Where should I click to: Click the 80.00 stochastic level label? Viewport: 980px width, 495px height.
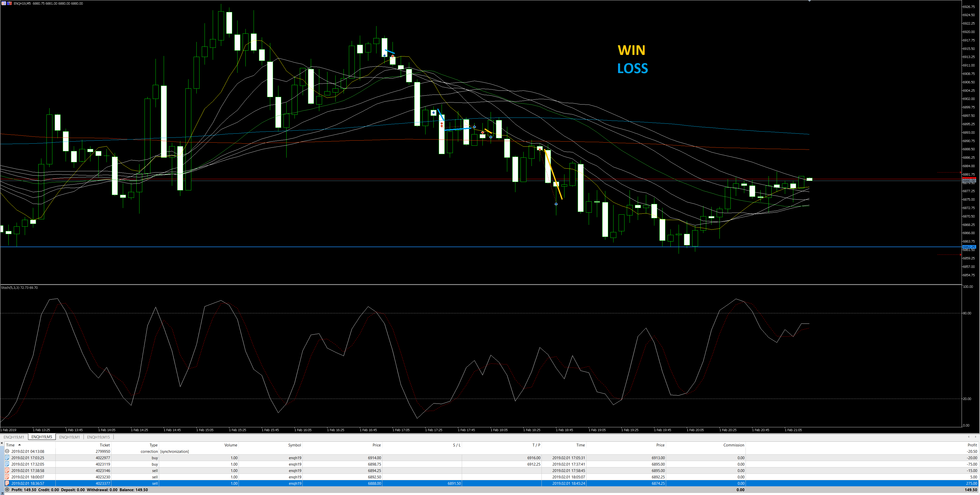[967, 313]
